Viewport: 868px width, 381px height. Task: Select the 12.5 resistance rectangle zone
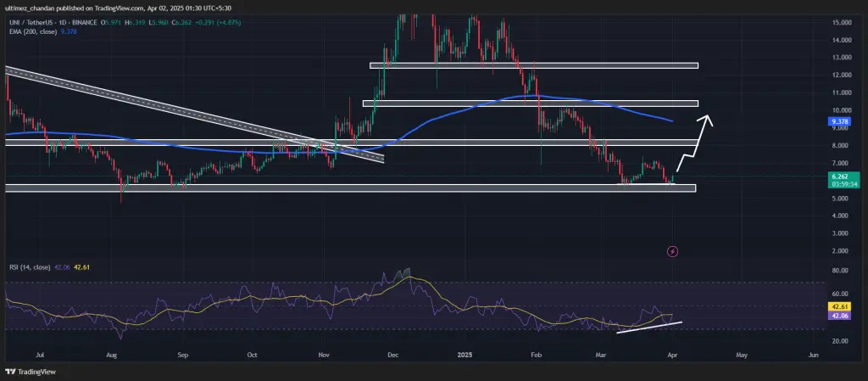[x=534, y=65]
